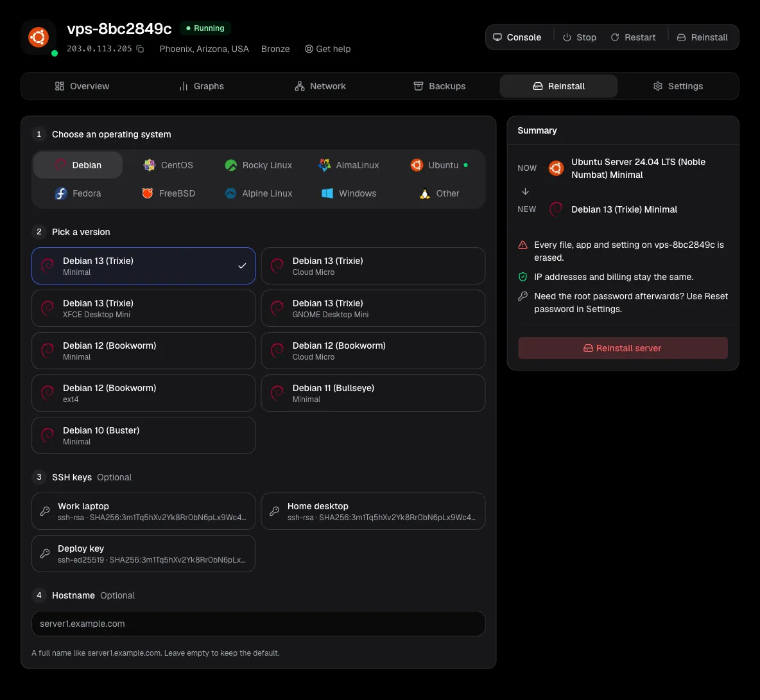The width and height of the screenshot is (760, 700).
Task: Click the Ubuntu logo beside the server name
Action: 39,37
